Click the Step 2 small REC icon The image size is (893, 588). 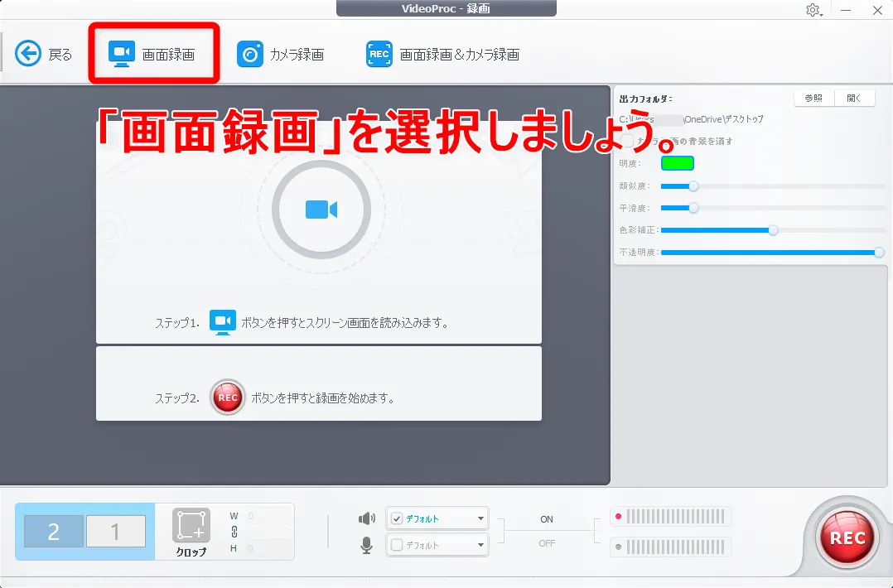[x=228, y=398]
